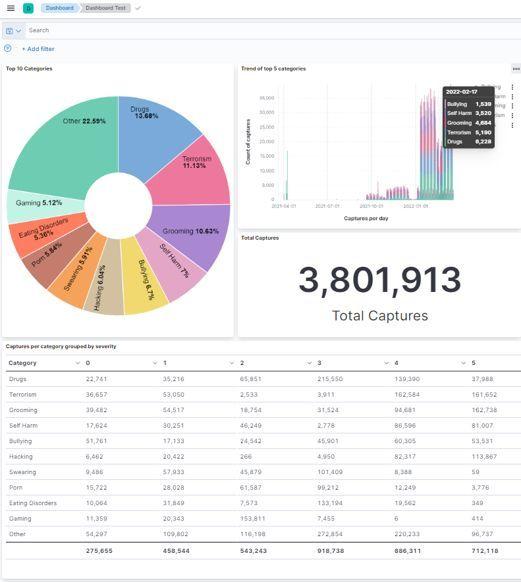Viewport: 521px width, 582px height.
Task: Click the Captures per day axis label
Action: 366,218
